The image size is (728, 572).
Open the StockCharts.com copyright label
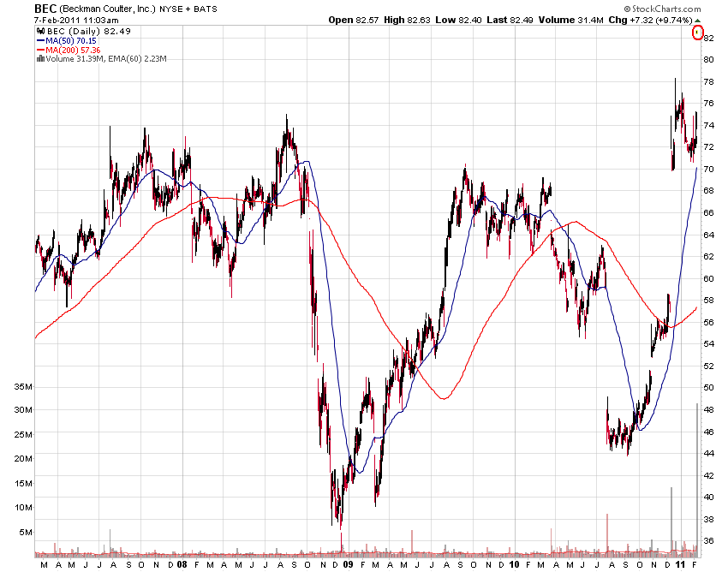click(x=662, y=9)
